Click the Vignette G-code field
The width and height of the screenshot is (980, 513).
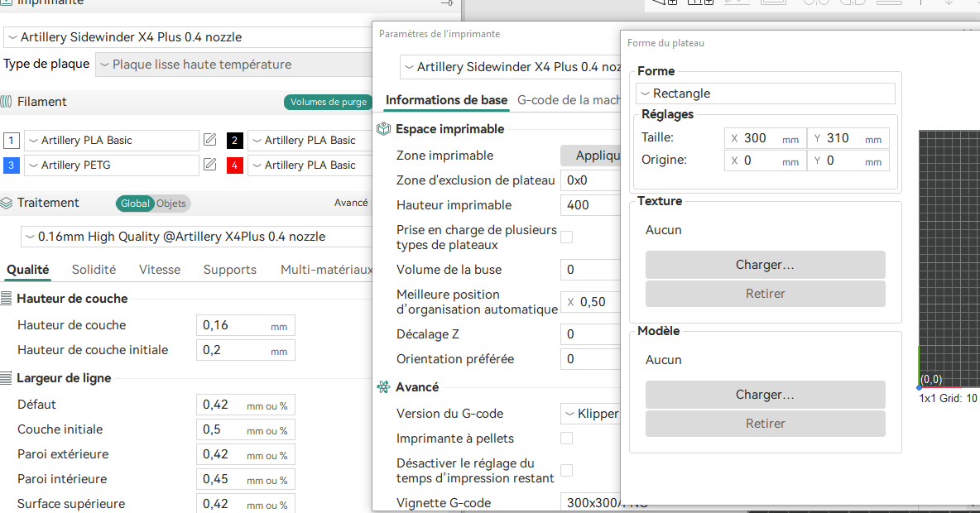pos(591,503)
